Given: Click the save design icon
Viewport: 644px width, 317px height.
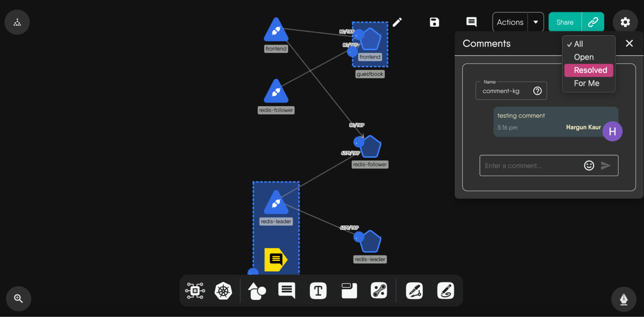Looking at the screenshot, I should click(x=434, y=22).
